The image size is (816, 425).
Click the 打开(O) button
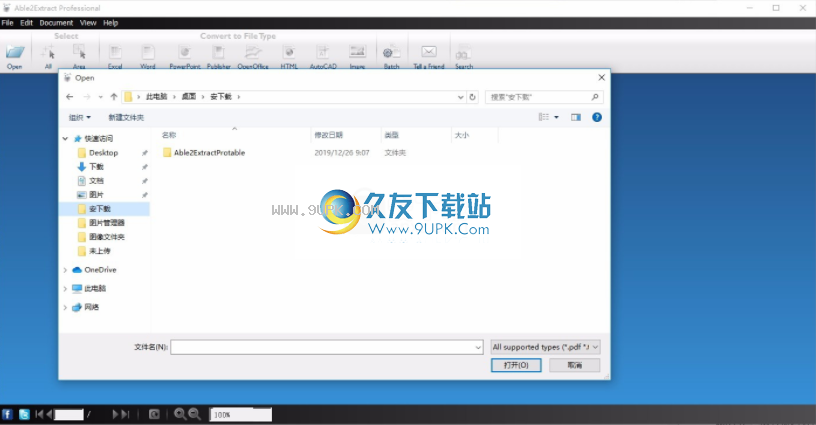click(516, 365)
